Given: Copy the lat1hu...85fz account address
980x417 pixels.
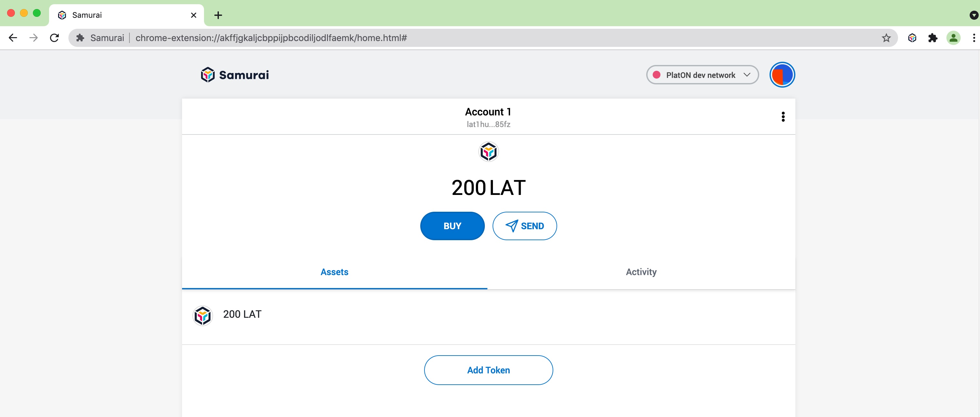Looking at the screenshot, I should pos(488,124).
